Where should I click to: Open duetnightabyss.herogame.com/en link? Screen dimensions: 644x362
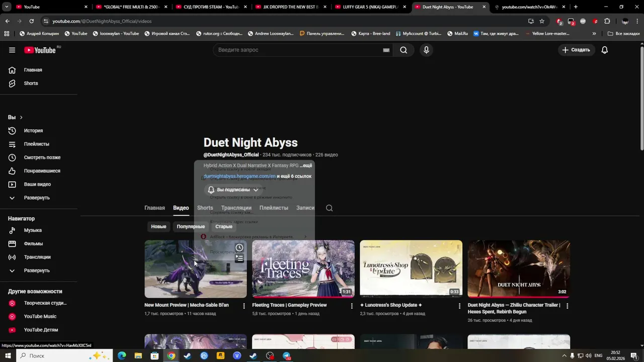click(x=239, y=176)
